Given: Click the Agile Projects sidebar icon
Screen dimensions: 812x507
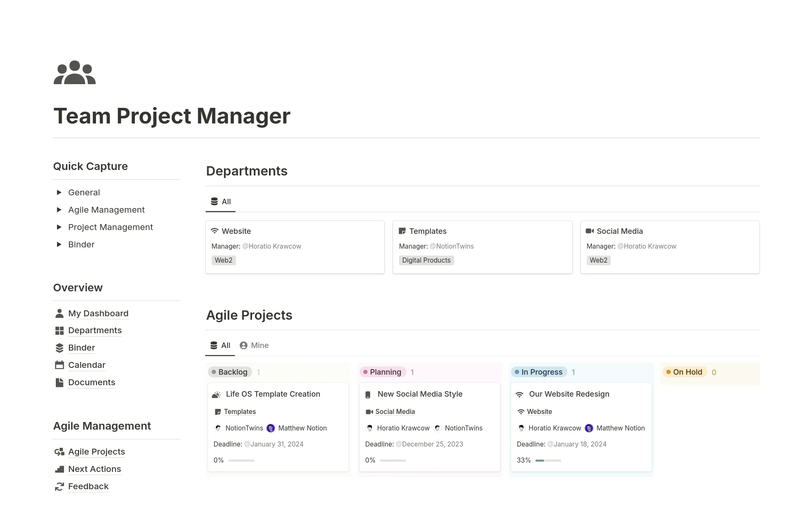Looking at the screenshot, I should pyautogui.click(x=60, y=452).
